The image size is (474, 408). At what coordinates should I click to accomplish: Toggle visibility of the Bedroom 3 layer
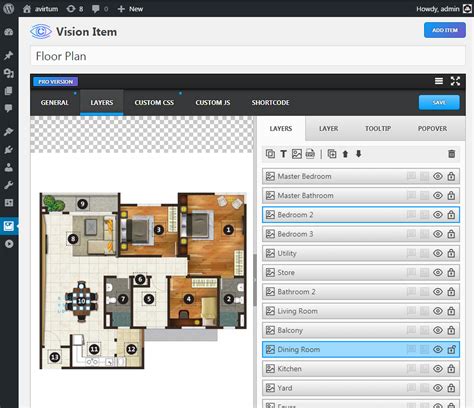tap(438, 234)
